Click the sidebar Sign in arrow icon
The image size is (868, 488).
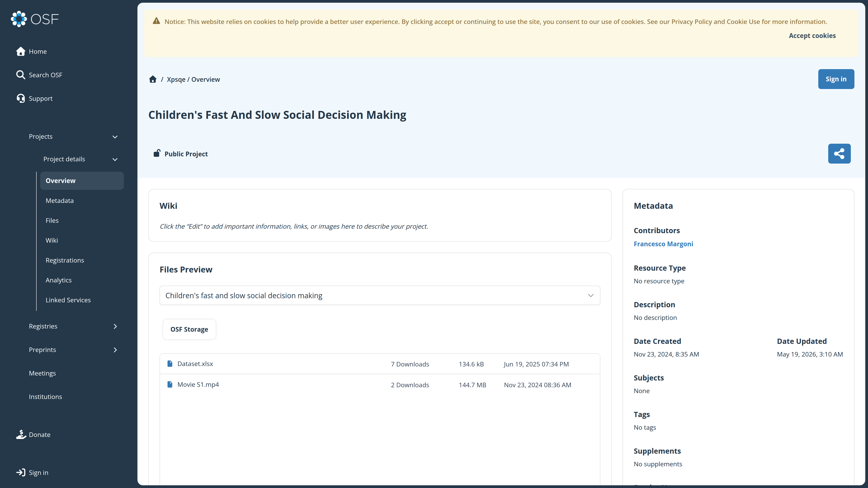21,472
